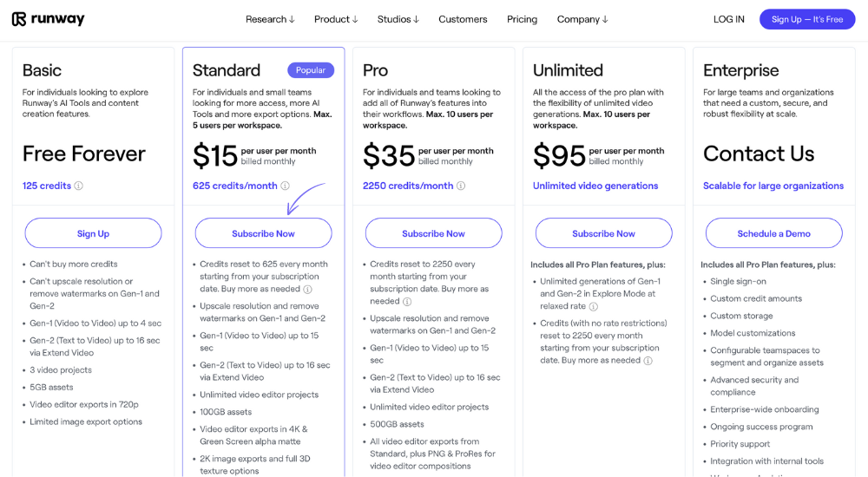Go to the Customers page
The image size is (868, 477).
pos(463,19)
